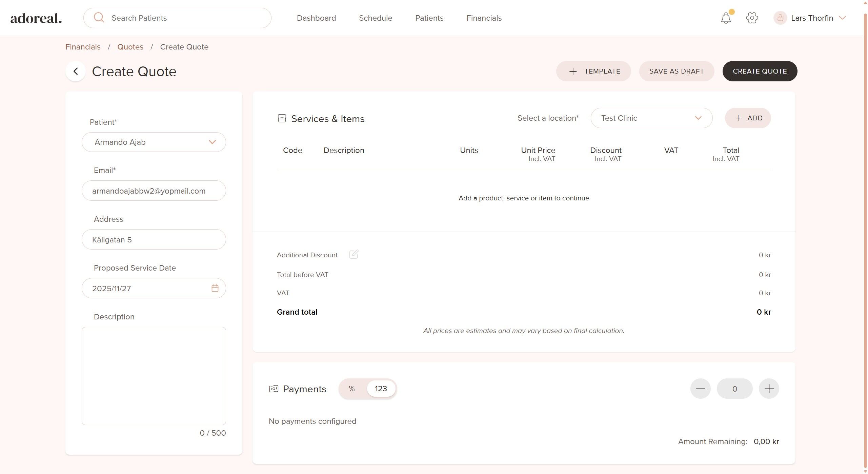Viewport: 868px width, 474px height.
Task: Open the calendar picker for service date
Action: [215, 288]
